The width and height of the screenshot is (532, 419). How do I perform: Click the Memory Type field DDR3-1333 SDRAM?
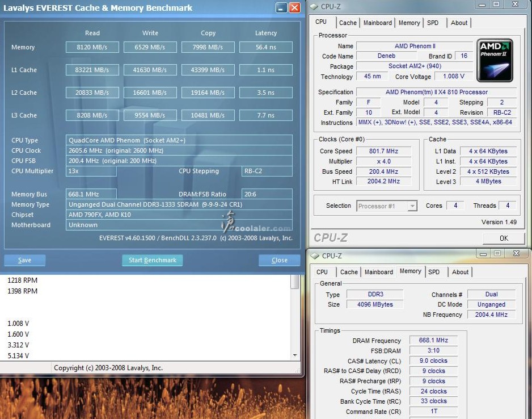(x=179, y=204)
